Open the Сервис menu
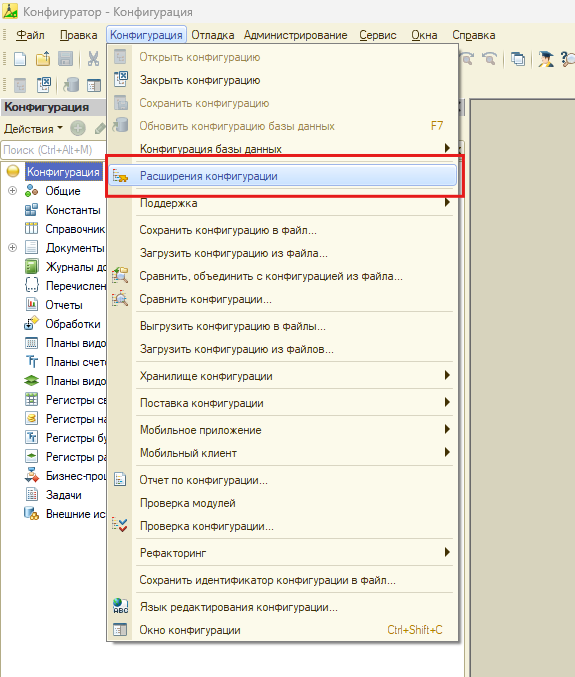This screenshot has width=575, height=677. tap(378, 35)
